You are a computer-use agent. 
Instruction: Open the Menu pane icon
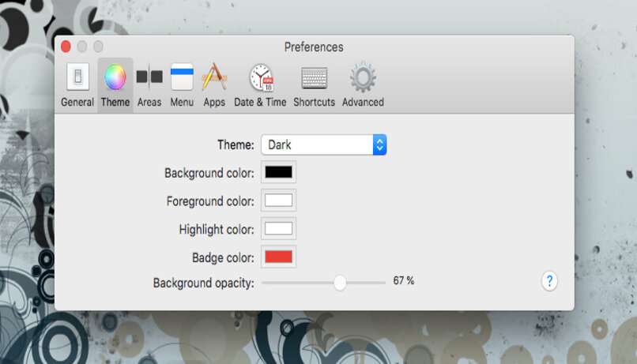coord(182,77)
